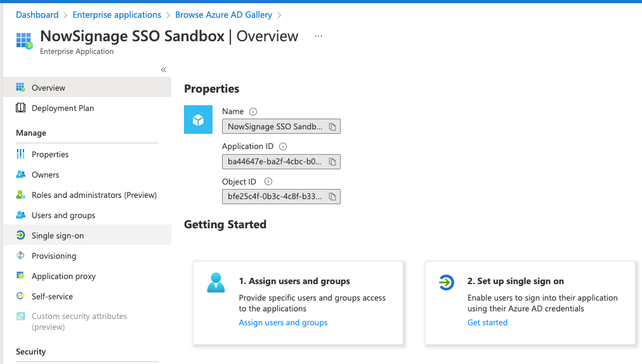Show info tooltip for Object ID
Screen dimensions: 642x364
(268, 182)
